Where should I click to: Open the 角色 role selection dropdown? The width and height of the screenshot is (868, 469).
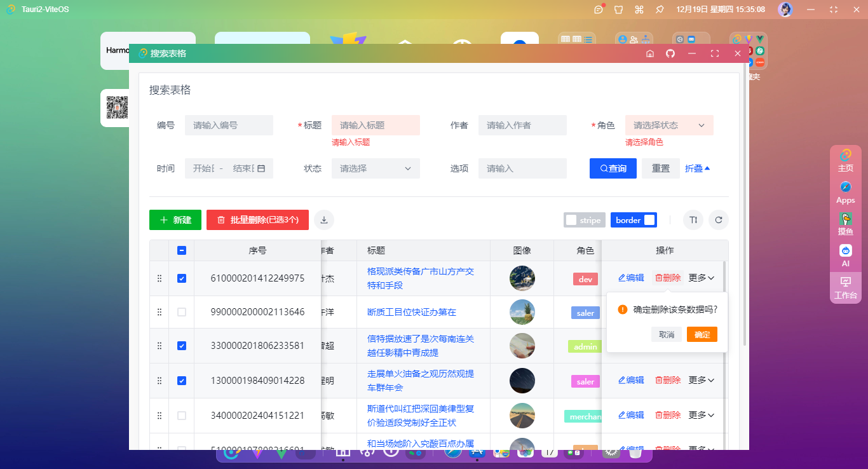point(669,125)
